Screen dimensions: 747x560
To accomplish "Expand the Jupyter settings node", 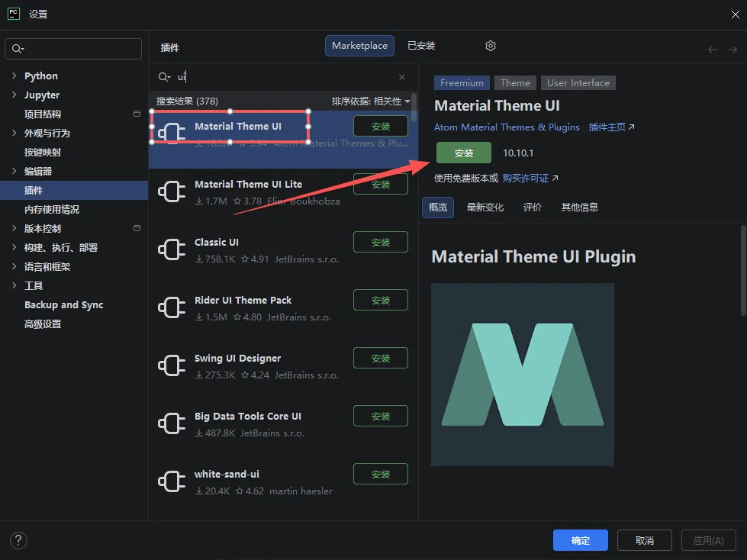I will tap(14, 95).
